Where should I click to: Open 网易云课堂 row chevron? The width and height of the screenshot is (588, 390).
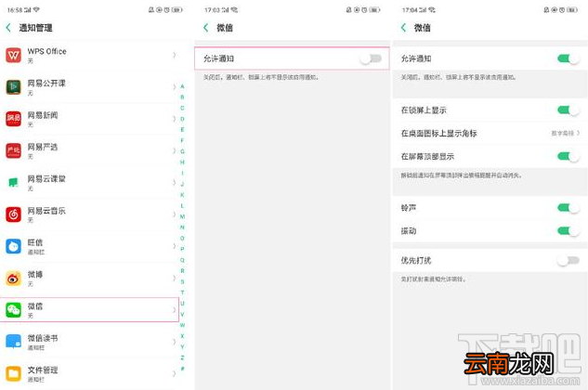pos(175,183)
